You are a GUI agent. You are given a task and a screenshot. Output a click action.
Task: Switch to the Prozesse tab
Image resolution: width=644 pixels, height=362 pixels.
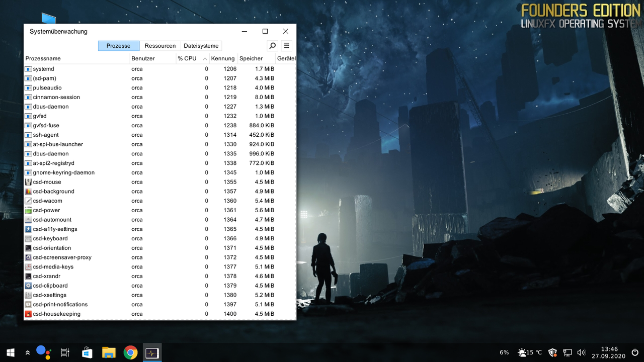(118, 46)
